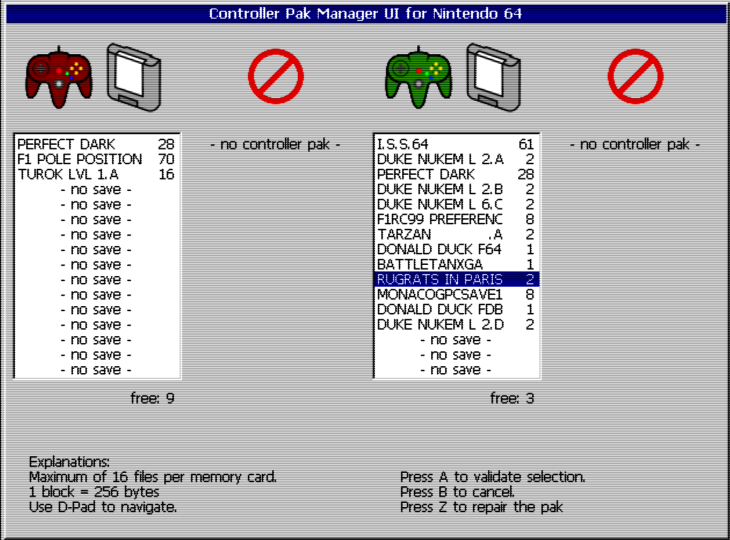Image resolution: width=730 pixels, height=540 pixels.
Task: Select DONALD DUCK F64 save
Action: 456,249
